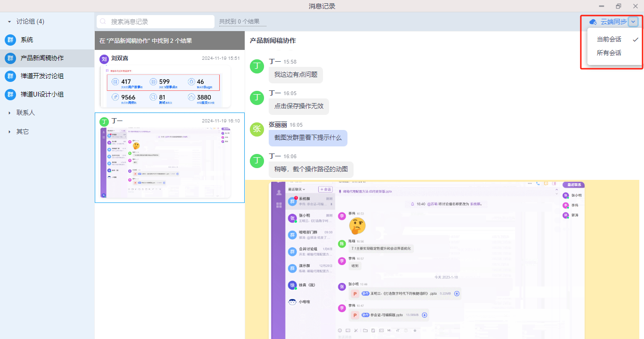Screen dimensions: 644x339
Task: Click the search magnifier icon
Action: click(103, 22)
